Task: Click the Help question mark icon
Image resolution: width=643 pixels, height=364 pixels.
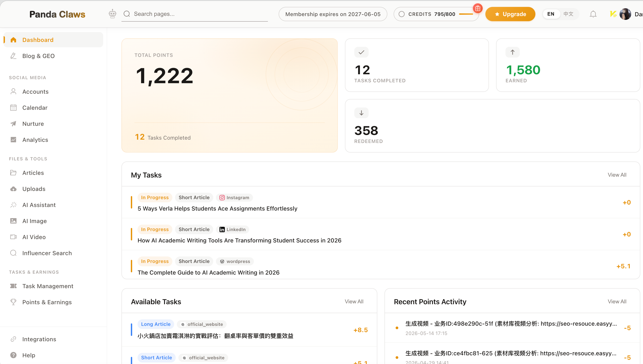Action: (14, 355)
